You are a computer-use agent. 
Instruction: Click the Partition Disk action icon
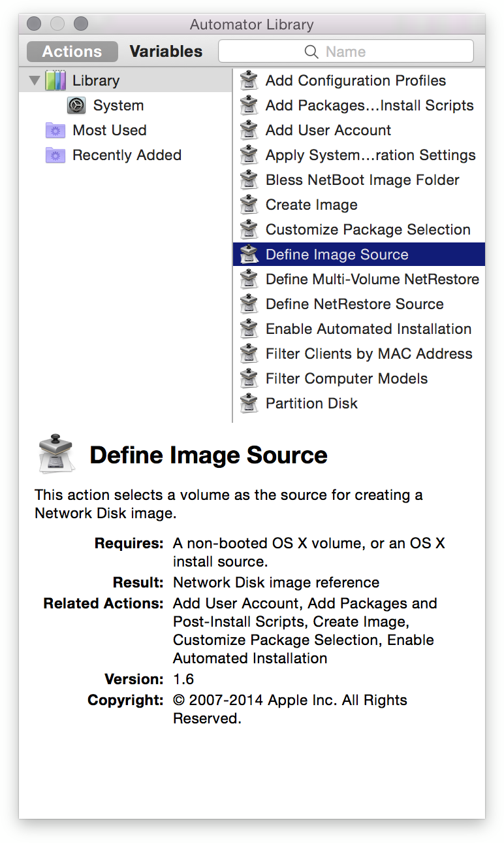tap(249, 404)
